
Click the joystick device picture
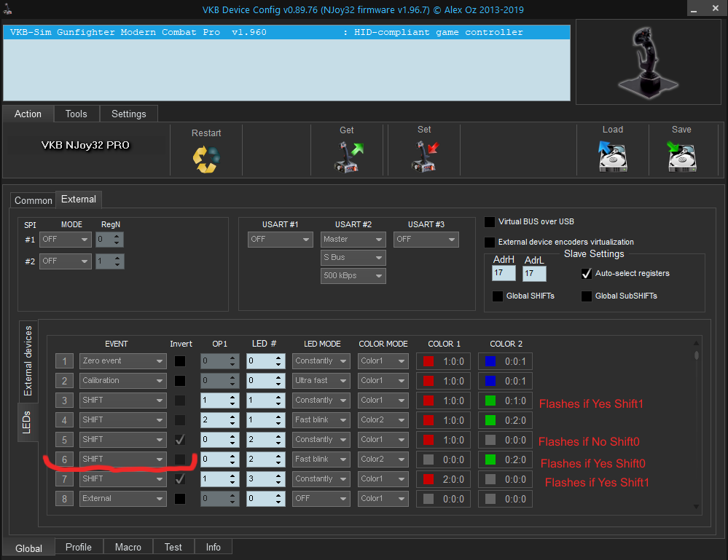648,62
